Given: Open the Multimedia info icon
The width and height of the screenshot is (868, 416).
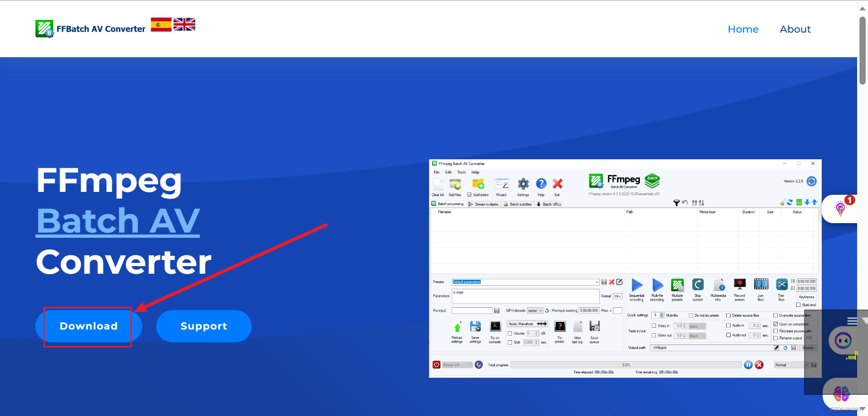Looking at the screenshot, I should (718, 285).
